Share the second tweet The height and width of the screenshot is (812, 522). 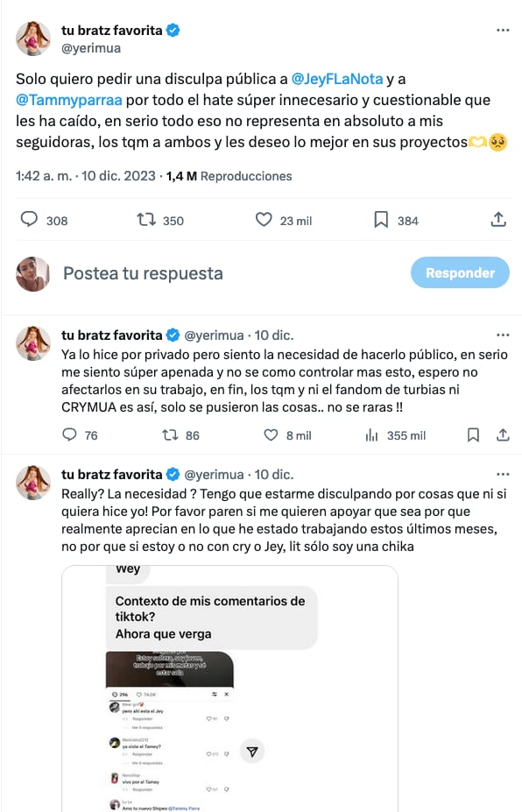click(x=502, y=434)
